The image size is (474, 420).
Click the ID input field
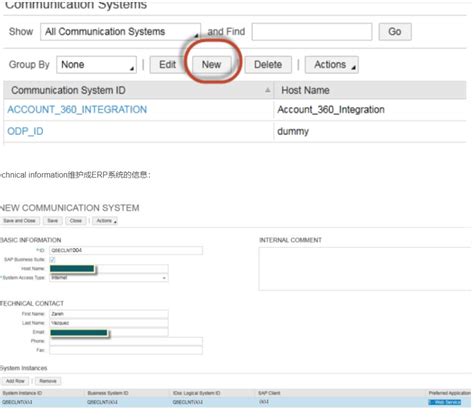pos(126,250)
